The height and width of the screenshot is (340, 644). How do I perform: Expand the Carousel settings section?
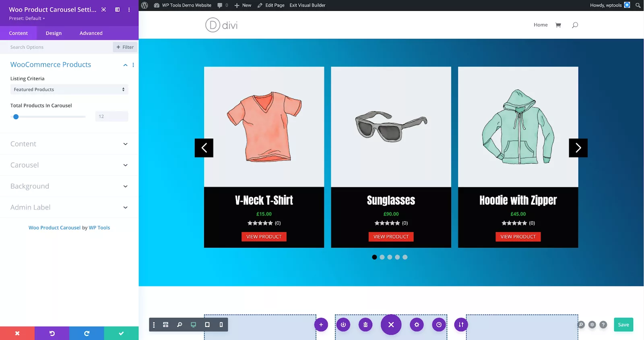(x=69, y=165)
